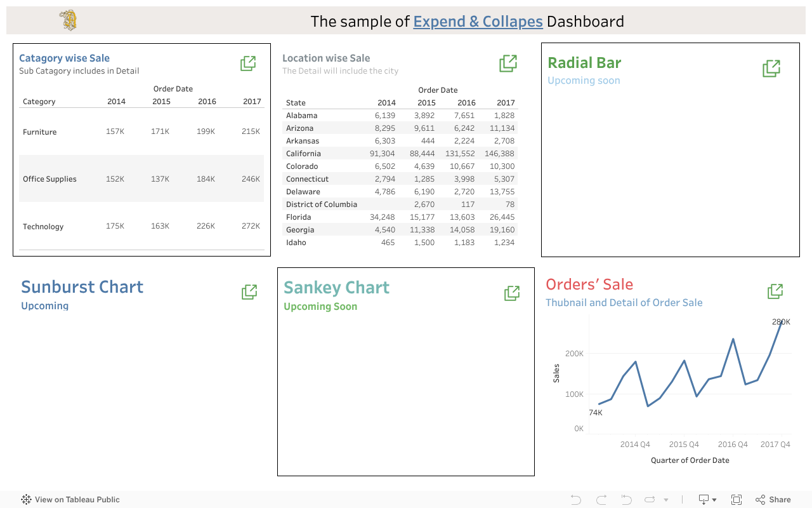Click the Revert icon in toolbar
Image resolution: width=812 pixels, height=508 pixels.
[x=627, y=500]
